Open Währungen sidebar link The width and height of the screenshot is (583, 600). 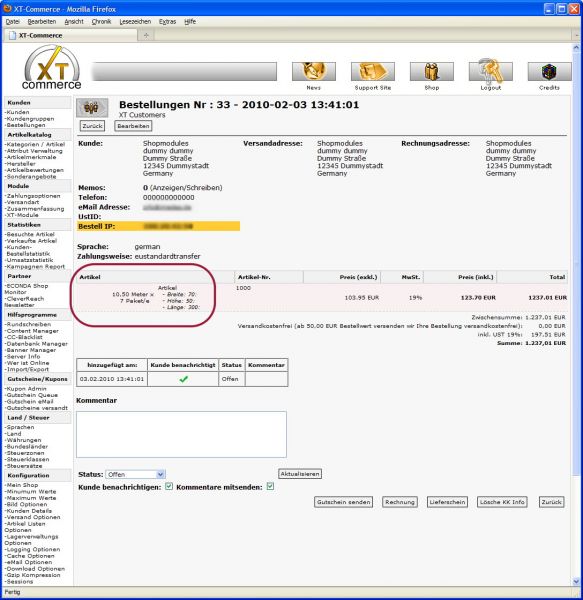click(x=23, y=440)
